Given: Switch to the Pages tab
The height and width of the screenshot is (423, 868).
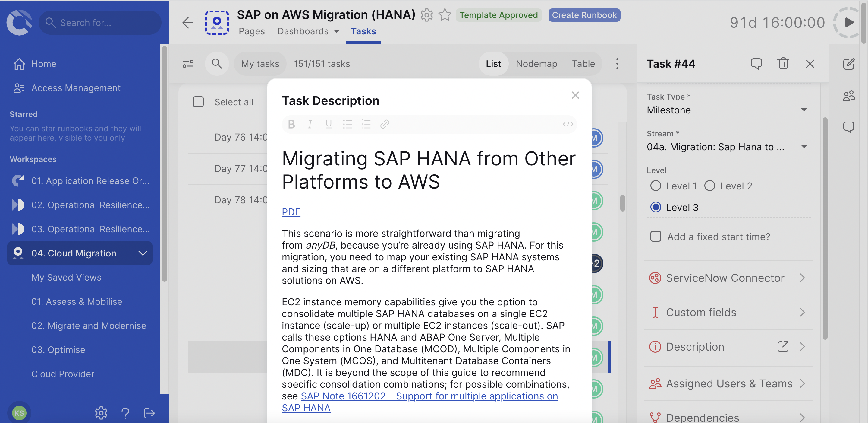Looking at the screenshot, I should 251,31.
